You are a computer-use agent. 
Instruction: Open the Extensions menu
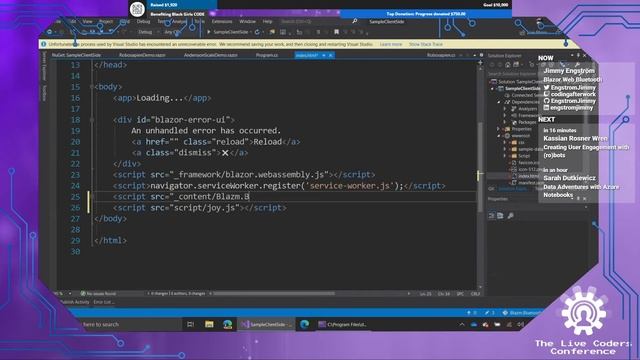(x=222, y=21)
